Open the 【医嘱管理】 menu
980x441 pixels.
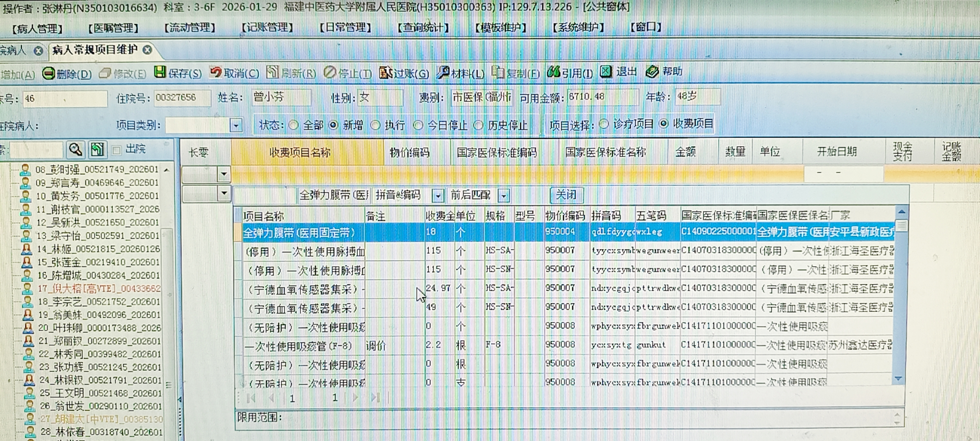[x=113, y=28]
